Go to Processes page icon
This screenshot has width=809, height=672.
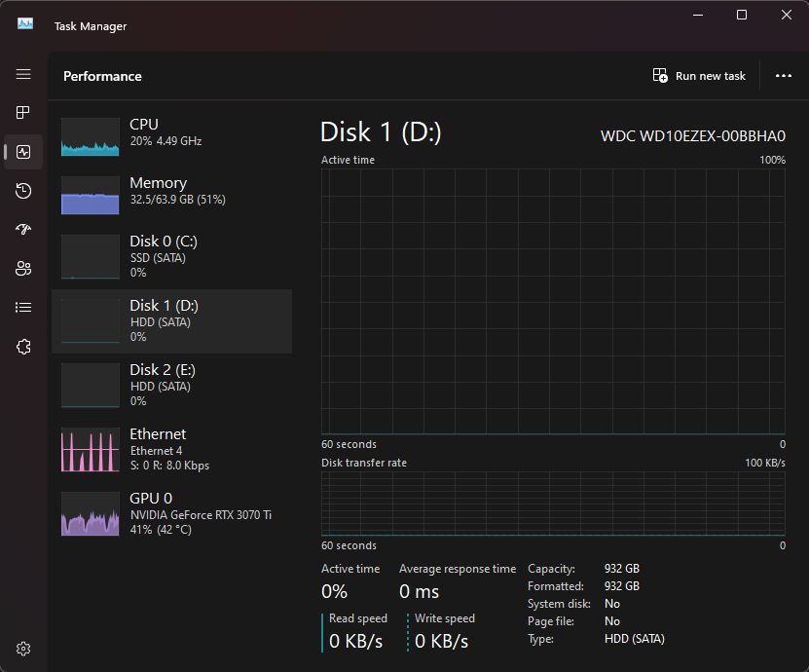coord(23,113)
